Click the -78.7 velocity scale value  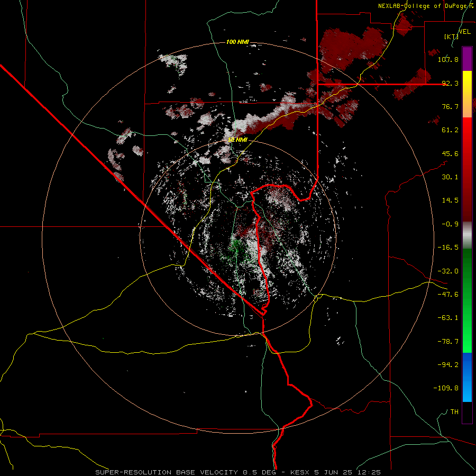[x=448, y=342]
